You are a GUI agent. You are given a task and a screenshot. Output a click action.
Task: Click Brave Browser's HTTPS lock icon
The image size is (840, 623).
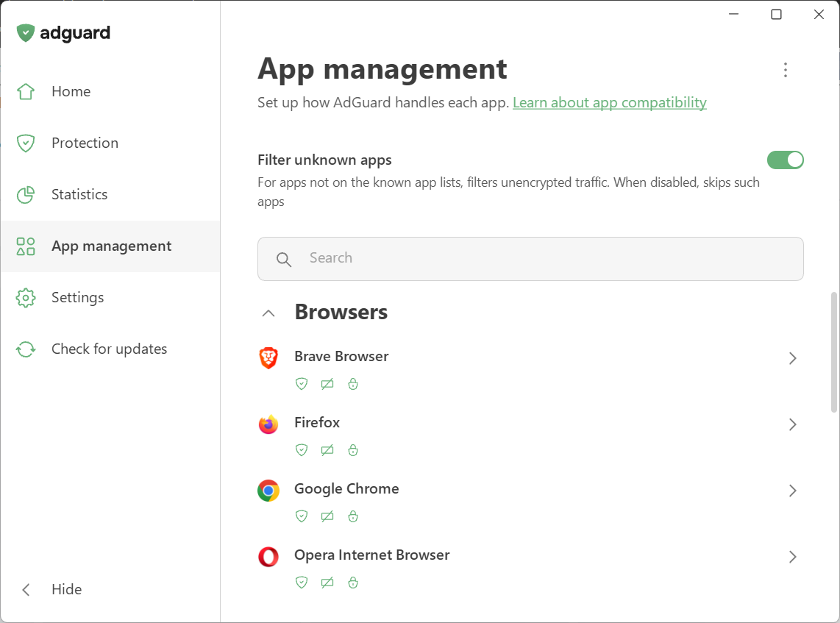point(353,384)
